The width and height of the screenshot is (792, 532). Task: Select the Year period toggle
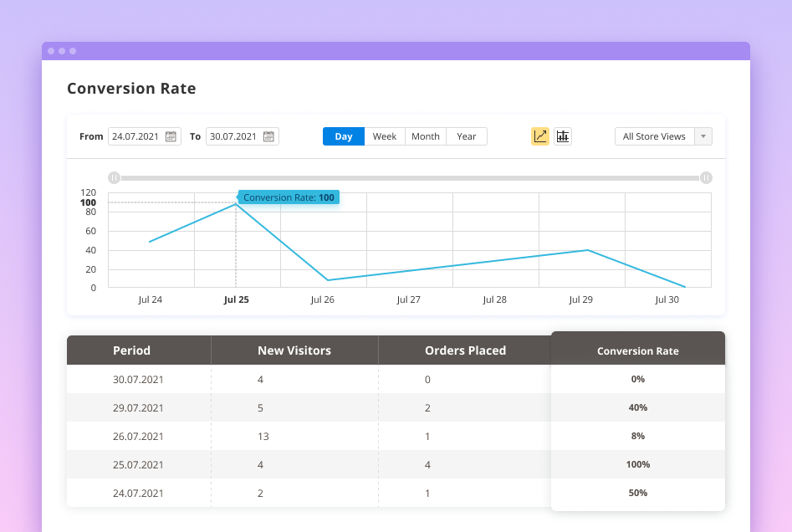(x=467, y=136)
